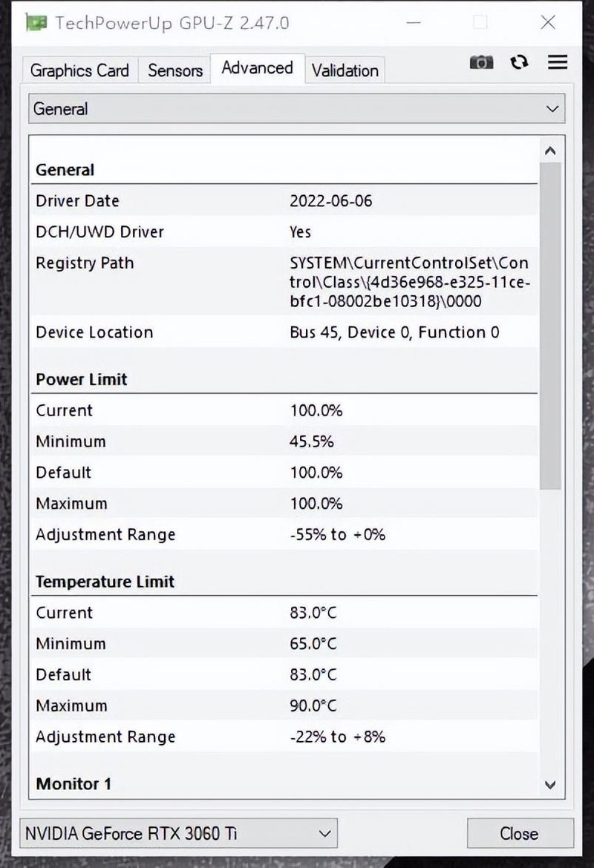The height and width of the screenshot is (868, 594).
Task: Close the GPU-Z window
Action: 548,22
